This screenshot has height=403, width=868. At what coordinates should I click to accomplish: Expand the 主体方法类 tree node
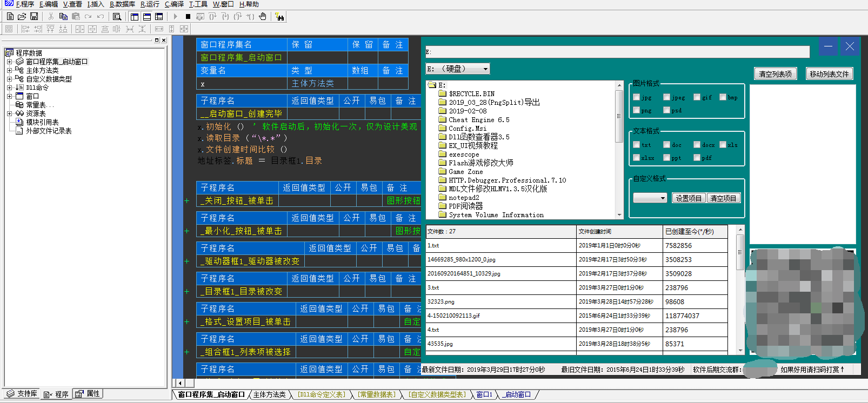pyautogui.click(x=9, y=70)
